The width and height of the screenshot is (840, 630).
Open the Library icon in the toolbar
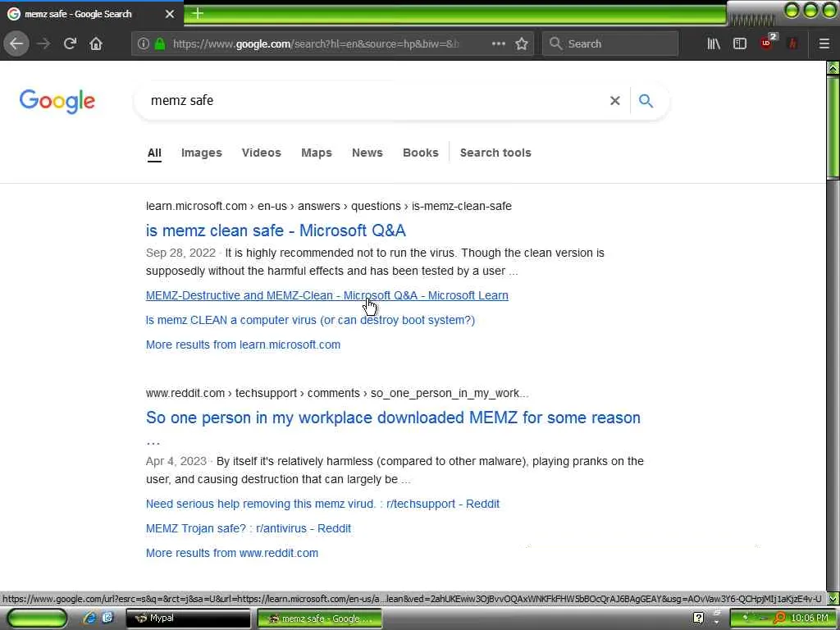(x=714, y=43)
